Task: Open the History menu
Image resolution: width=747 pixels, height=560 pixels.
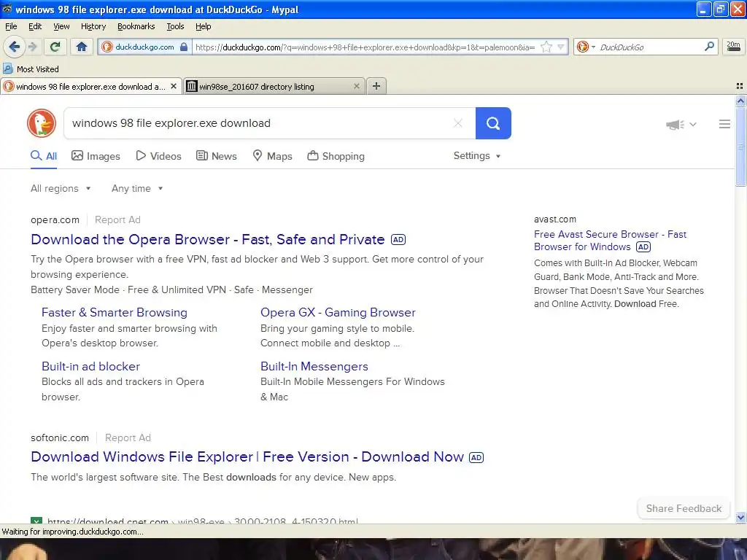Action: tap(93, 26)
